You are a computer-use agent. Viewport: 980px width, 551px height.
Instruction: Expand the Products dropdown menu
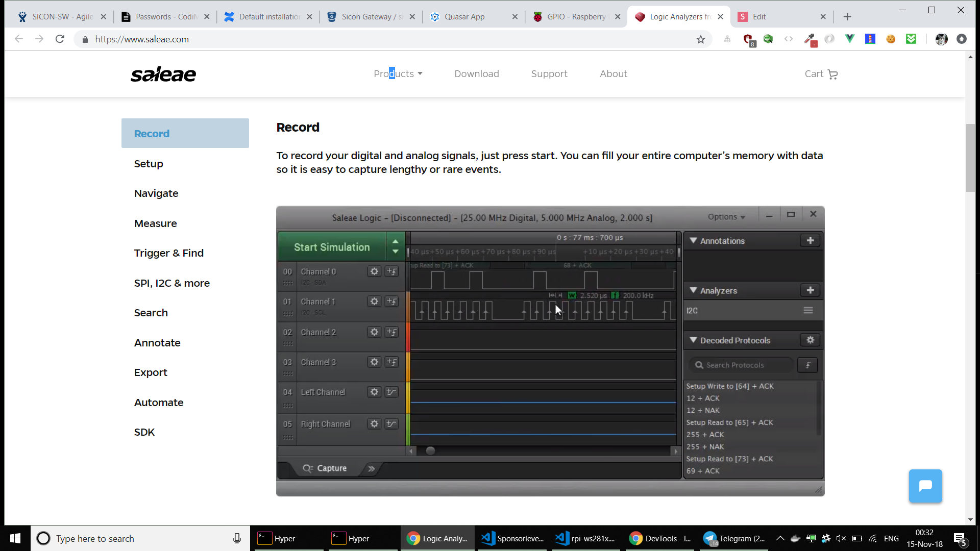(x=398, y=74)
